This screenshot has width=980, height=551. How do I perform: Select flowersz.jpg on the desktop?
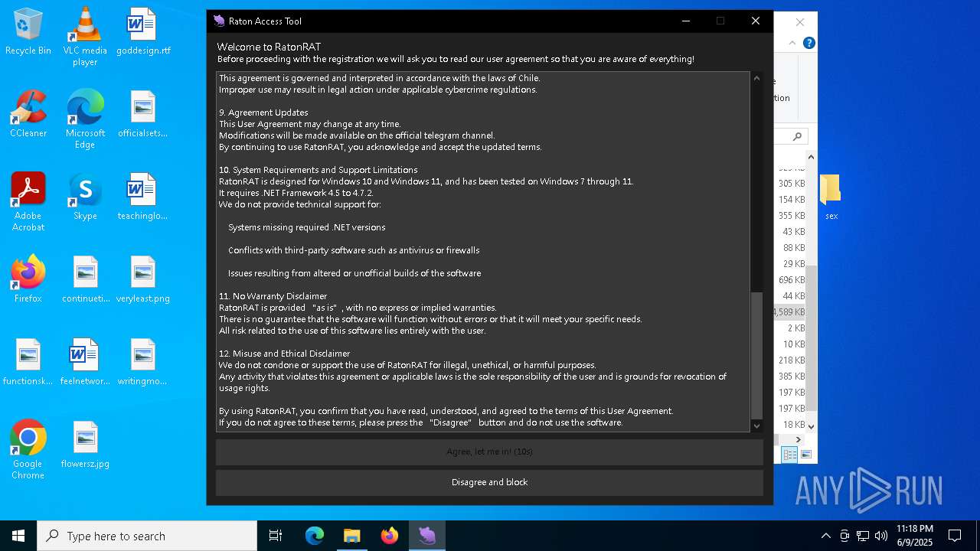tap(85, 445)
